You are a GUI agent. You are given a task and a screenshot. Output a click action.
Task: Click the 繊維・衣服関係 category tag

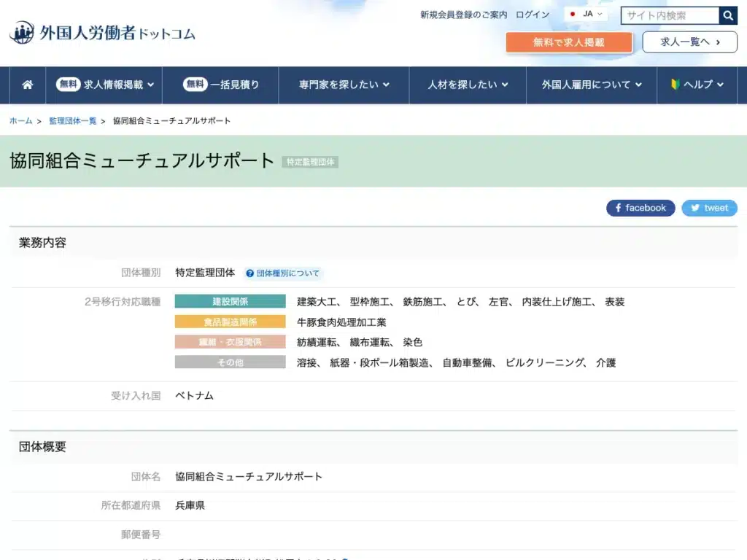[230, 342]
